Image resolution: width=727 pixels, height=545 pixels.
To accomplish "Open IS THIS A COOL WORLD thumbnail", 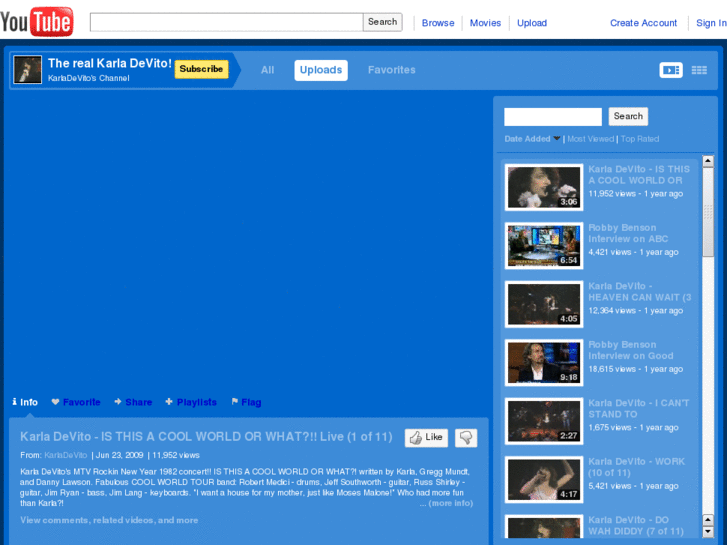I will pos(544,187).
